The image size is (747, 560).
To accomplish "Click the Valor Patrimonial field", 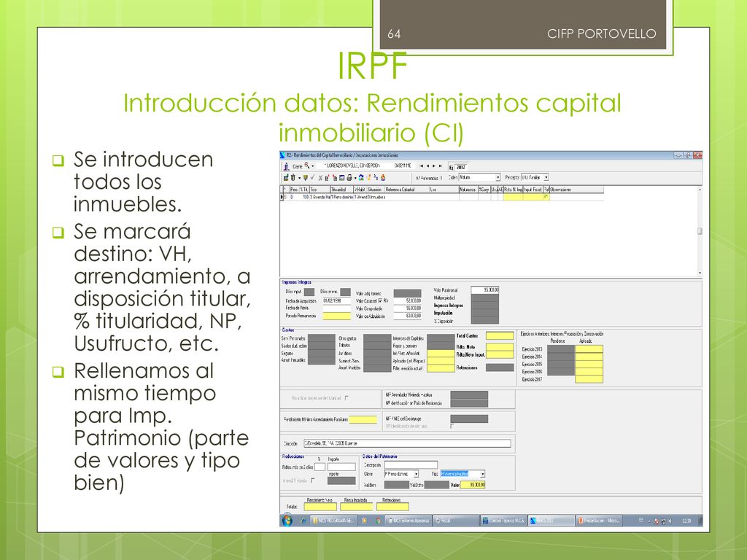I will (485, 289).
